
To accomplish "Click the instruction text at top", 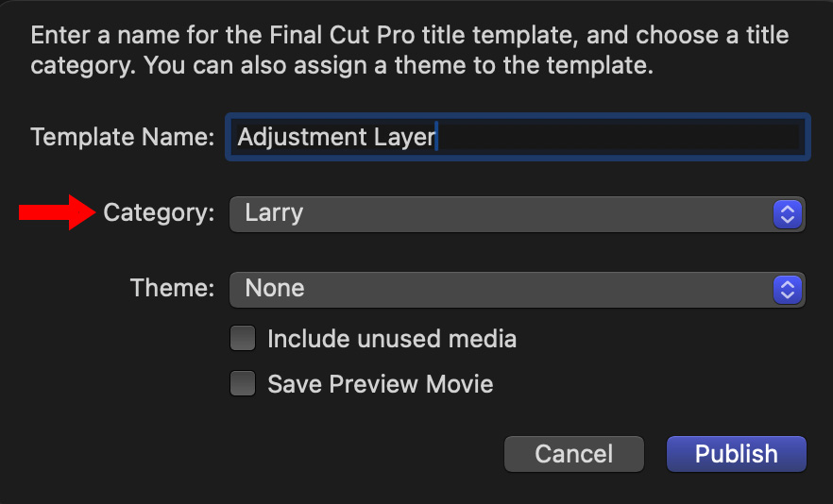I will pyautogui.click(x=409, y=52).
